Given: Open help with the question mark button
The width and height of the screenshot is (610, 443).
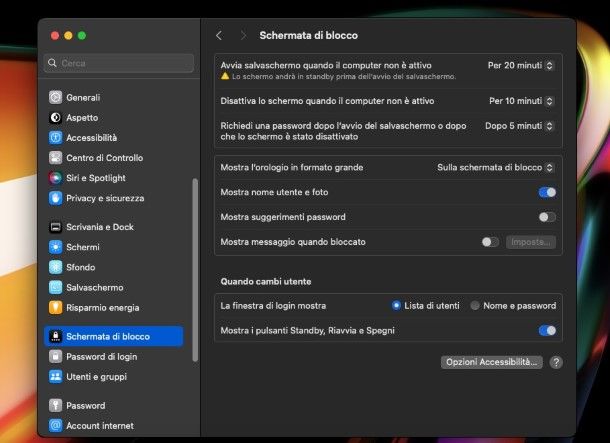Looking at the screenshot, I should (556, 362).
